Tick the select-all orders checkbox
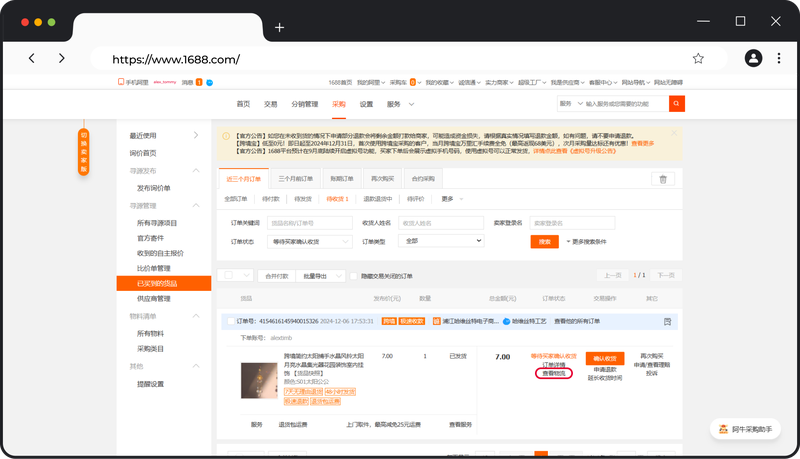Image resolution: width=800 pixels, height=459 pixels. click(229, 275)
